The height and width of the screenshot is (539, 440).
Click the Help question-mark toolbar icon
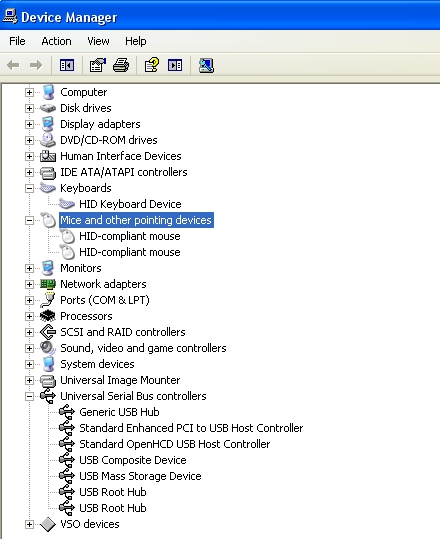click(x=152, y=65)
